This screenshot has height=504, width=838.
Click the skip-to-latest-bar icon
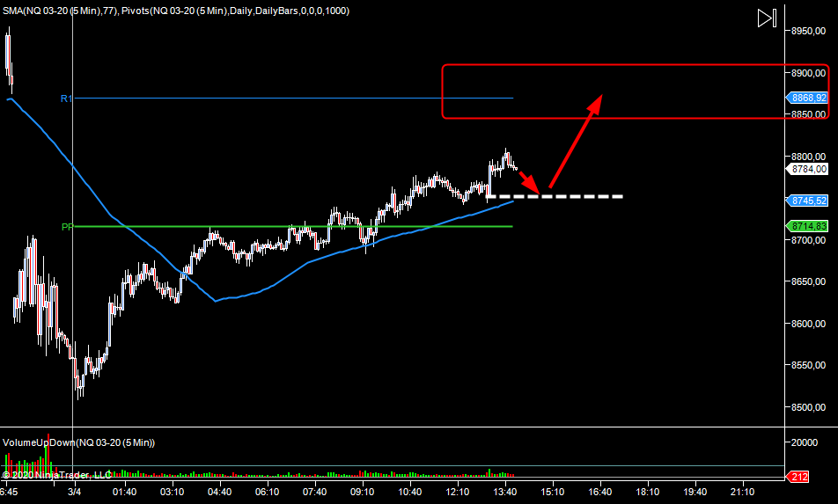(766, 18)
